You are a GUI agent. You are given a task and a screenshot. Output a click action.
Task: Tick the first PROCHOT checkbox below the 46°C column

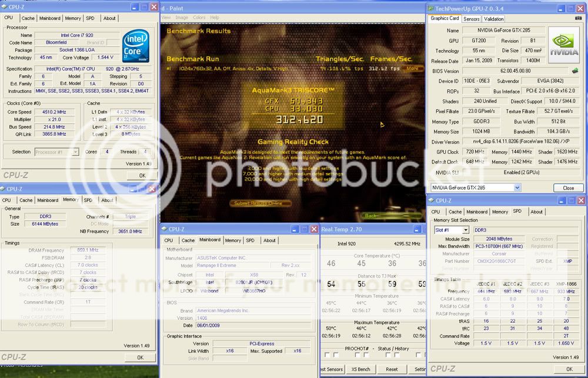pyautogui.click(x=358, y=354)
